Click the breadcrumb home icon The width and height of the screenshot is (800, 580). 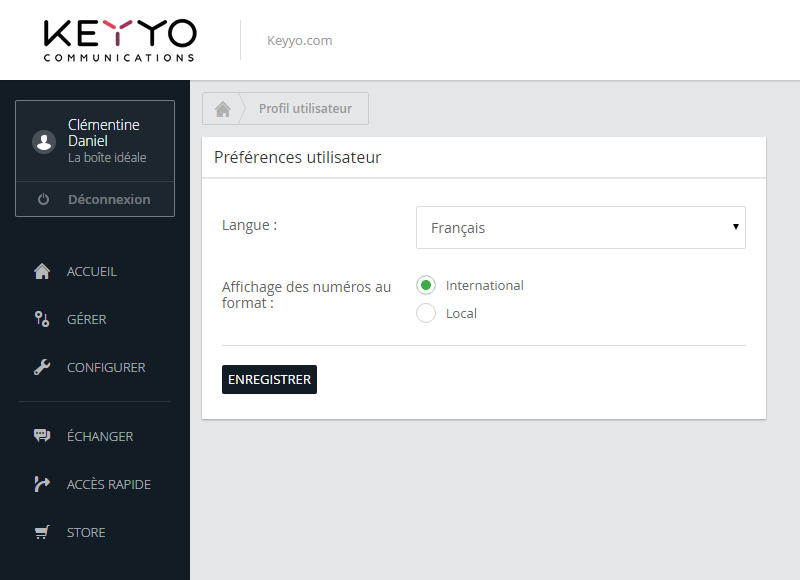222,109
